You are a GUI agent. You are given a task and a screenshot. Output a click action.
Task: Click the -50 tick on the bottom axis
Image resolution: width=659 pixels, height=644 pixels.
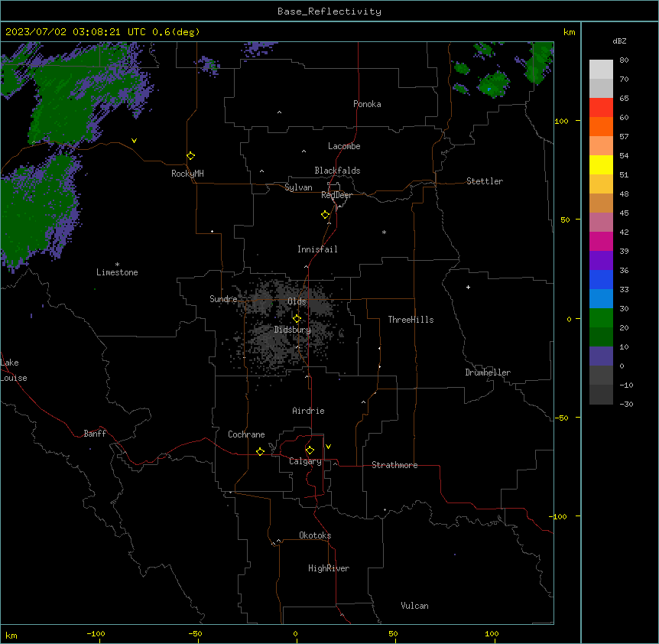(x=195, y=633)
